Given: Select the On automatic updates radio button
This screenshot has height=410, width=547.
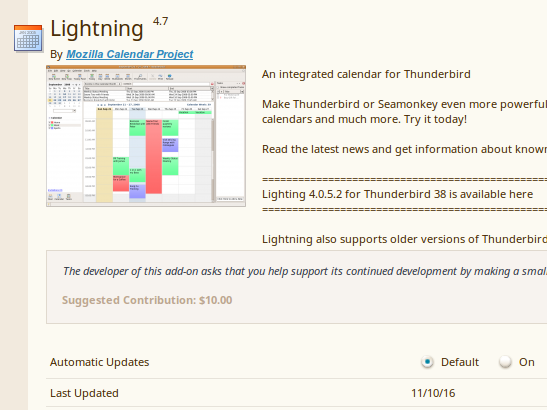Looking at the screenshot, I should pyautogui.click(x=505, y=362).
